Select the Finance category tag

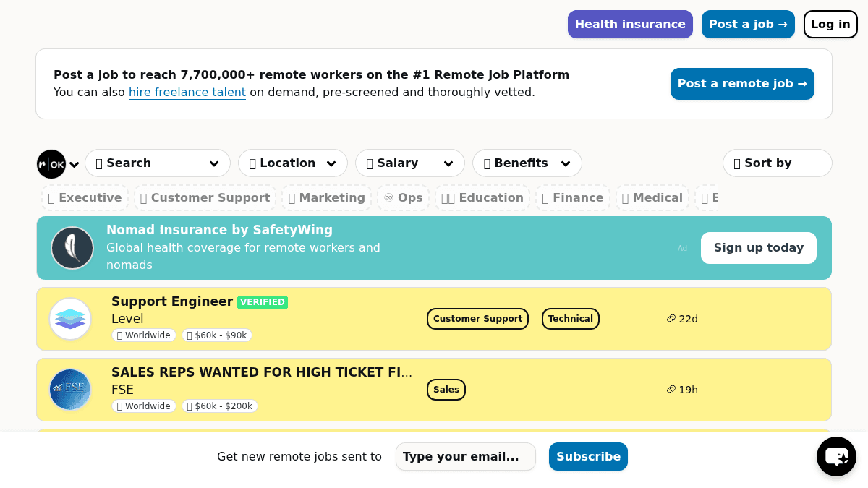(x=573, y=198)
